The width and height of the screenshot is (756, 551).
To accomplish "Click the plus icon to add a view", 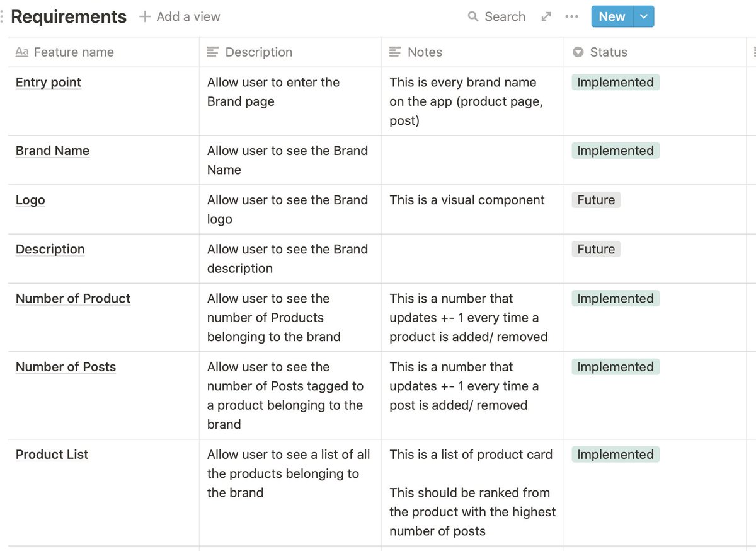I will coord(145,16).
